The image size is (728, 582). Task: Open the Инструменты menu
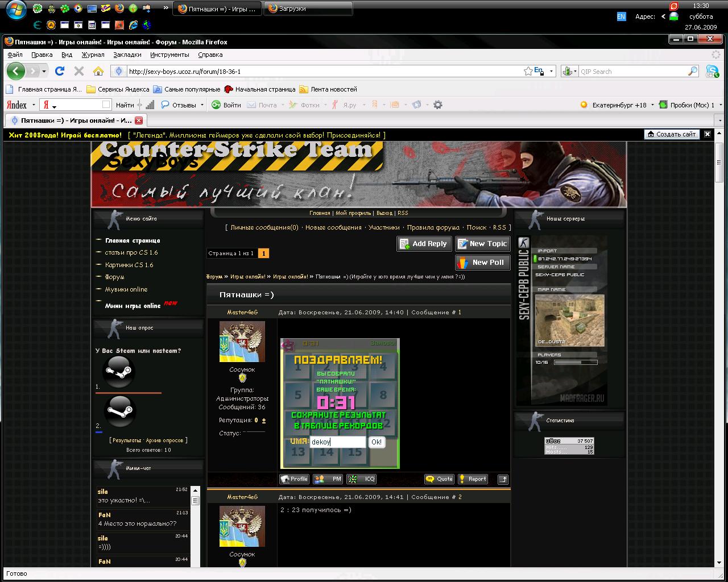169,55
